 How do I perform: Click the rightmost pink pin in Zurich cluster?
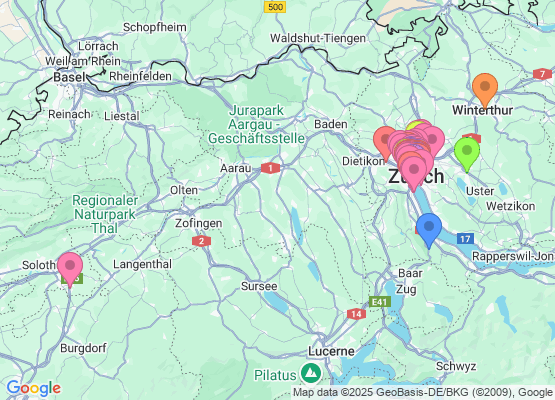[432, 140]
